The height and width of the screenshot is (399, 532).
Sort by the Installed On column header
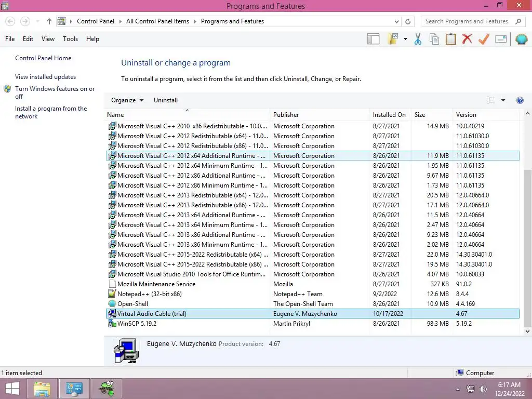pyautogui.click(x=390, y=115)
